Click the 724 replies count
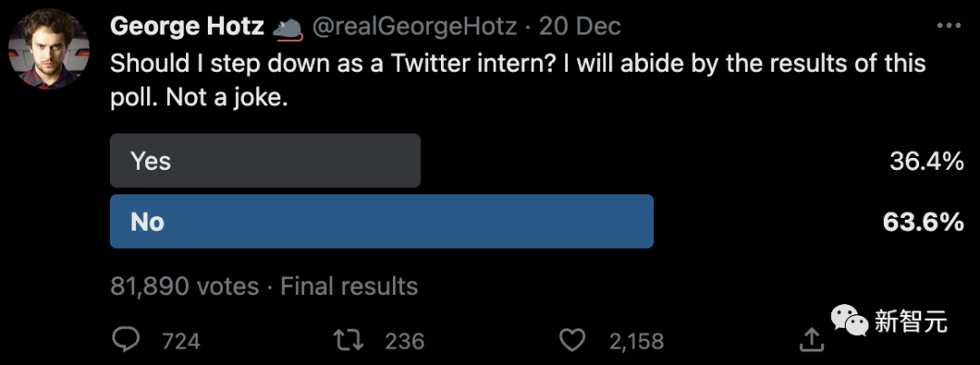Viewport: 980px width, 365px height. (181, 341)
